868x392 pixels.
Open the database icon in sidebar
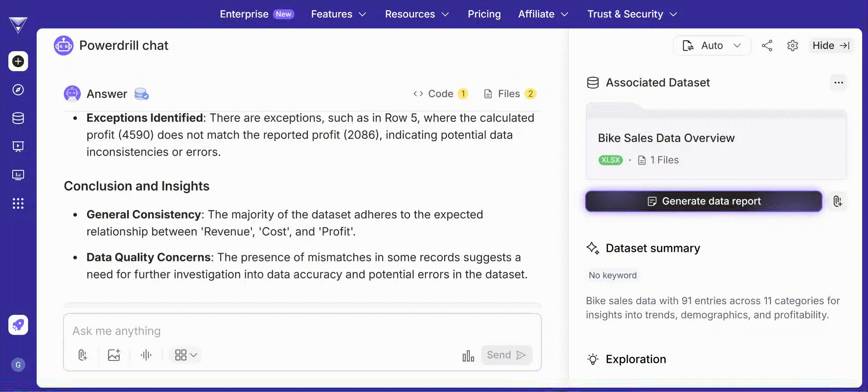tap(18, 118)
